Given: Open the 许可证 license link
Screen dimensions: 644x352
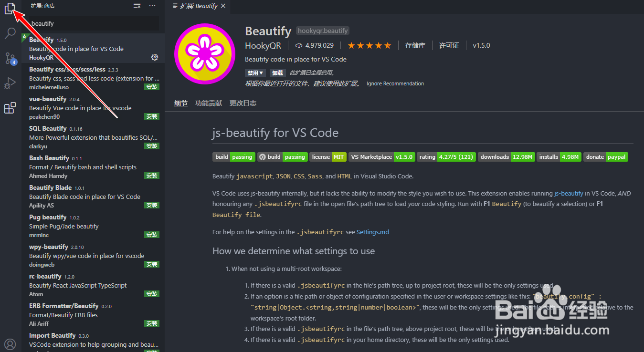Looking at the screenshot, I should pyautogui.click(x=449, y=46).
